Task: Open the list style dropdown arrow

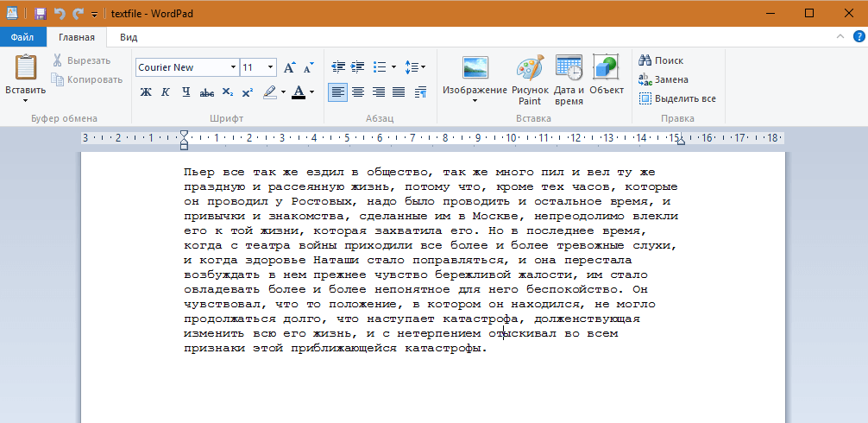Action: click(x=393, y=67)
